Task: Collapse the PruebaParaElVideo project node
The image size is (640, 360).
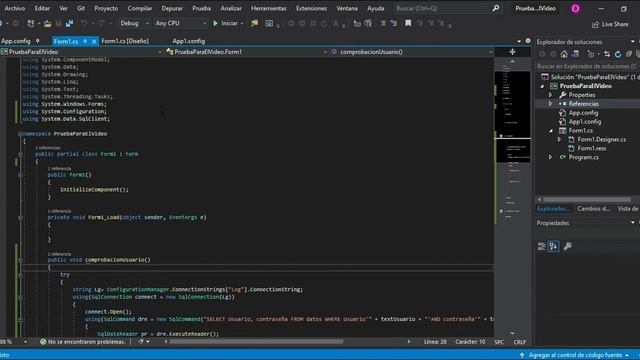Action: (x=542, y=86)
